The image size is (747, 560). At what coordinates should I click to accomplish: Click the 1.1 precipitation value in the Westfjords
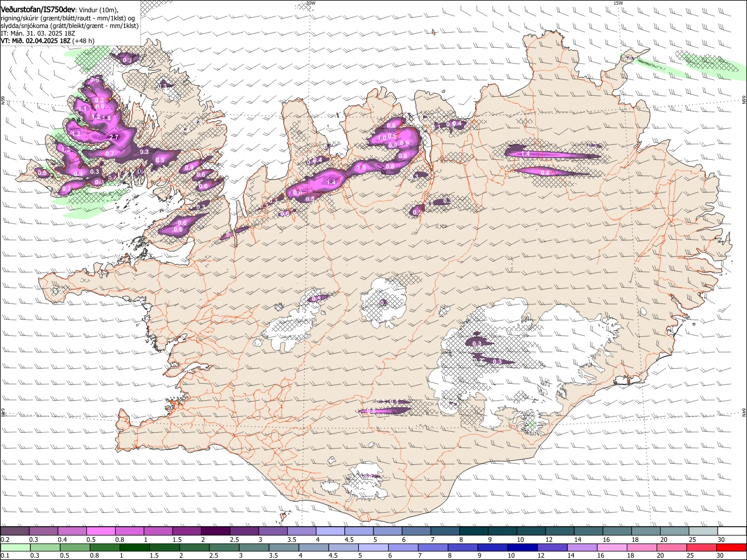[82, 108]
